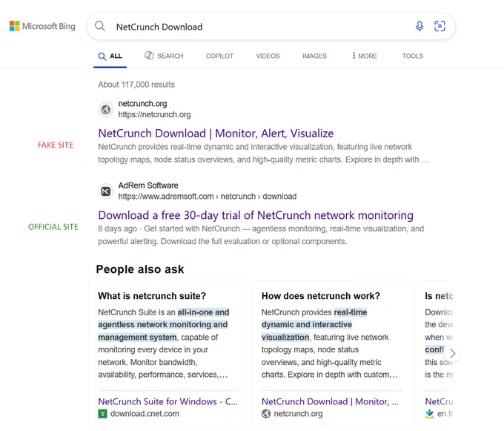The height and width of the screenshot is (431, 504).
Task: Start voice search with microphone icon
Action: coord(420,26)
